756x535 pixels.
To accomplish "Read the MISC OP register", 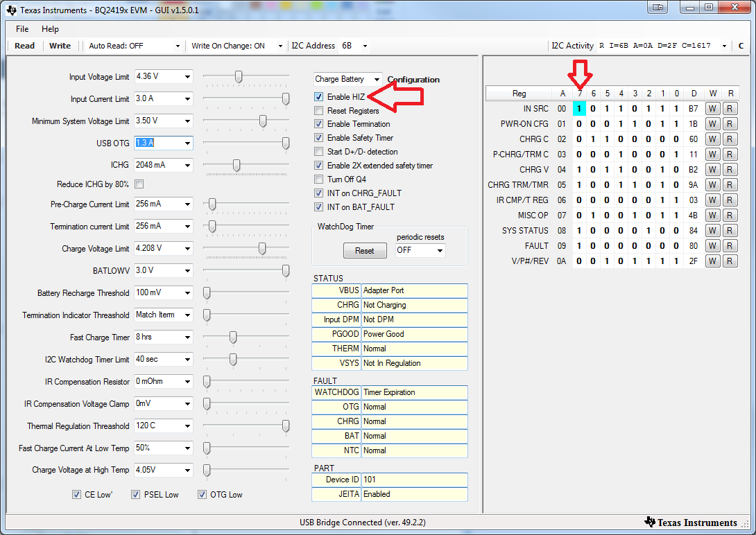I will (x=730, y=216).
